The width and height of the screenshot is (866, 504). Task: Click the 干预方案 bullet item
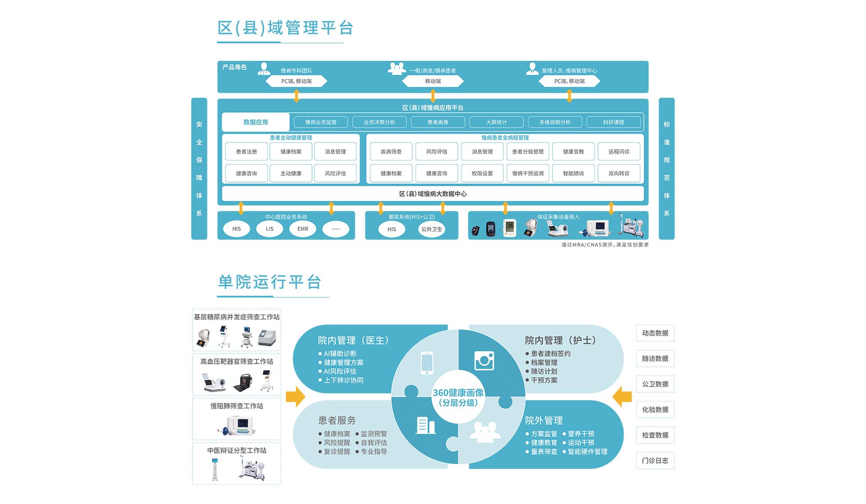[x=541, y=380]
